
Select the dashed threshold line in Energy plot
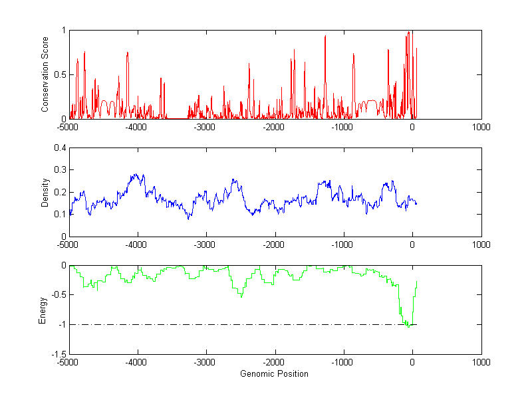point(233,325)
